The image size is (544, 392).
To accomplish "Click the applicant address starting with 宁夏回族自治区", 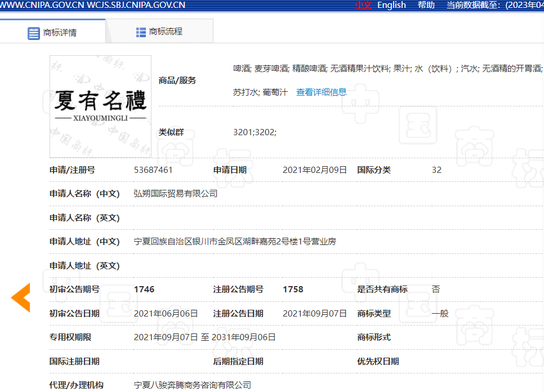I will (235, 242).
